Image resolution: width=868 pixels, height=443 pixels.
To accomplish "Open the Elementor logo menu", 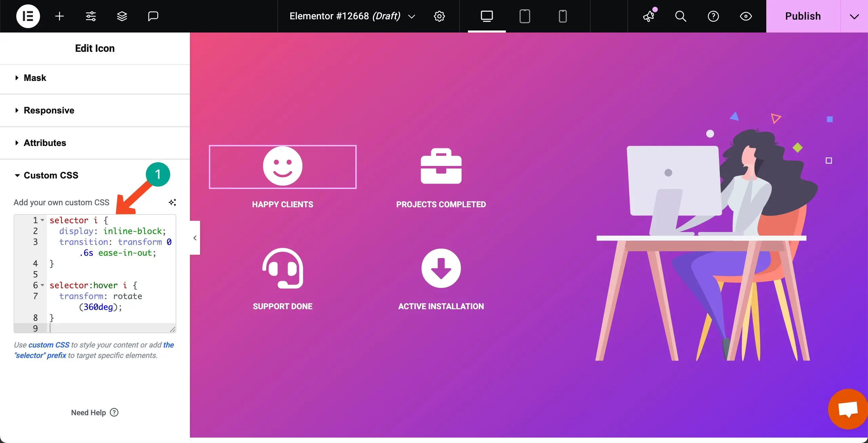I will pyautogui.click(x=28, y=16).
